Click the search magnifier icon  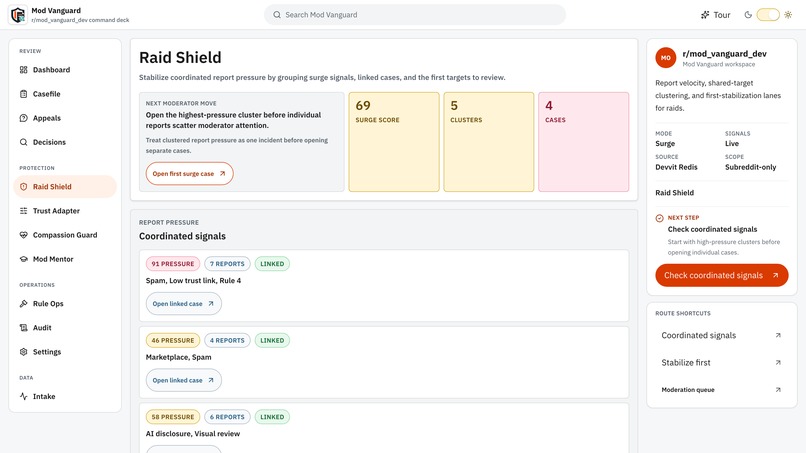click(277, 15)
